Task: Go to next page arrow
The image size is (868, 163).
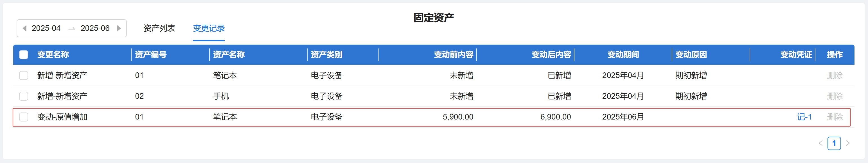Action: point(848,143)
